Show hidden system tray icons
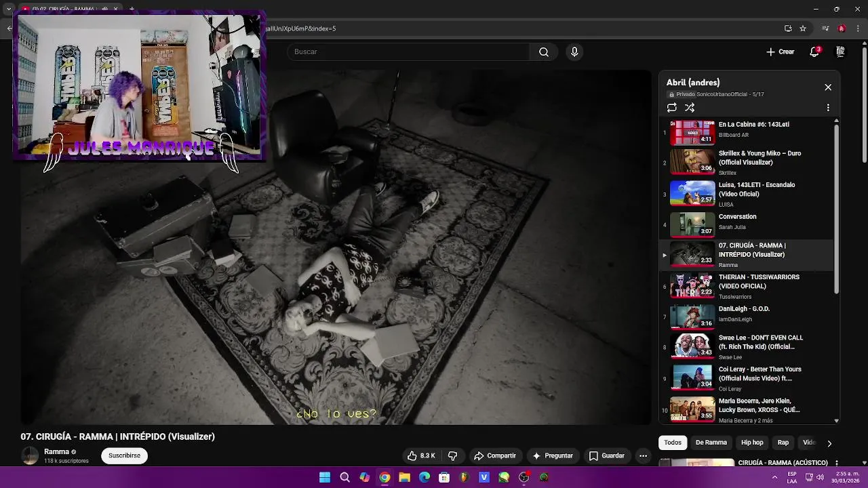868x488 pixels. pos(774,477)
